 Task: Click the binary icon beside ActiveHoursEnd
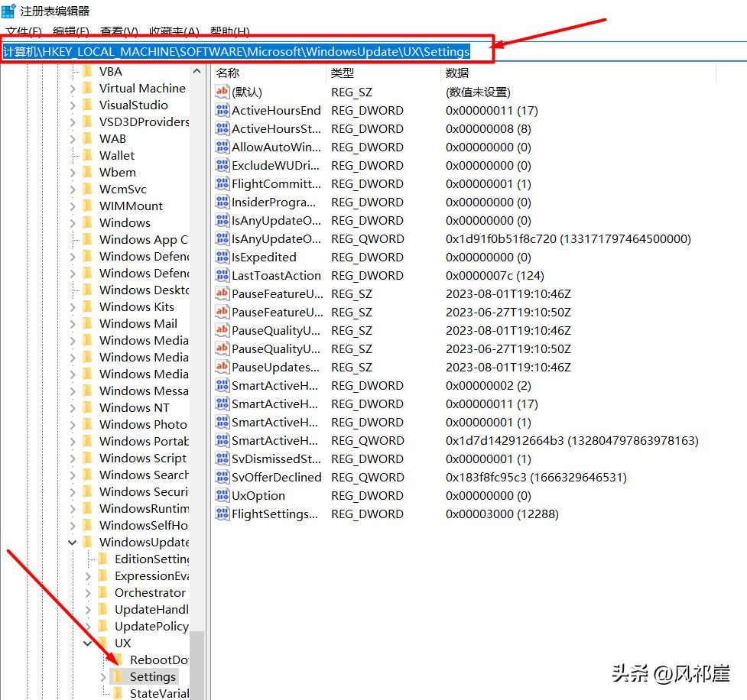tap(222, 110)
